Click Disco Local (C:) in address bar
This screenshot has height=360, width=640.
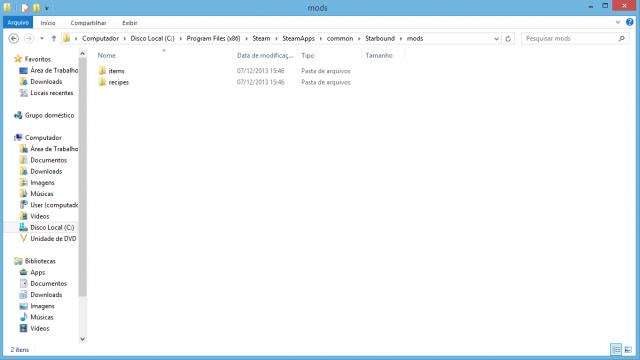[152, 38]
